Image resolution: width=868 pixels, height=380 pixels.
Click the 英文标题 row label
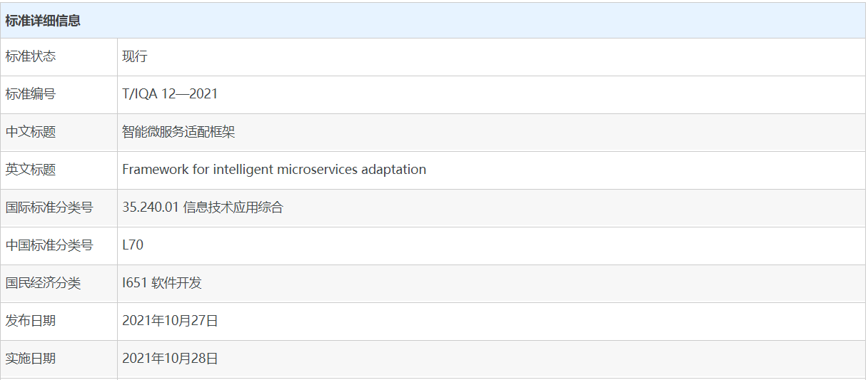pos(31,170)
